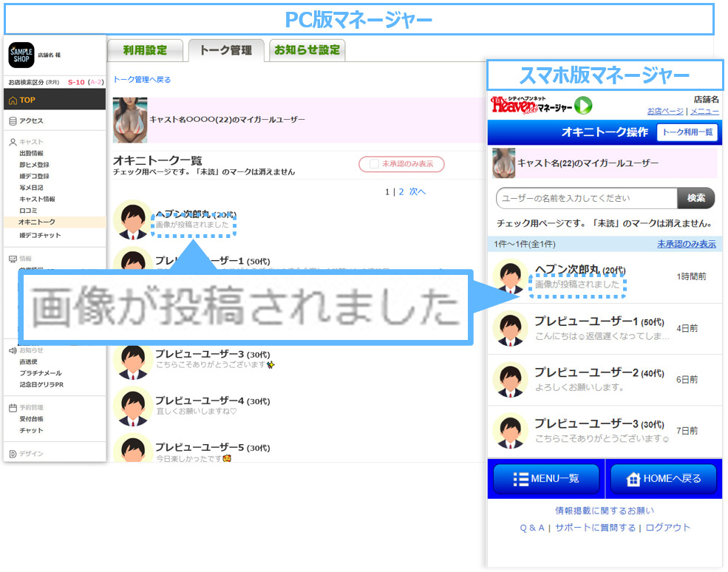
Task: Click the キャスト person icon in sidebar
Action: coord(13,142)
